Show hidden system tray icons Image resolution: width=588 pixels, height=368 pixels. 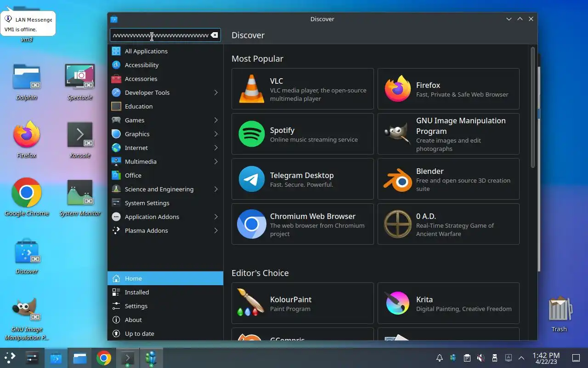(x=521, y=358)
